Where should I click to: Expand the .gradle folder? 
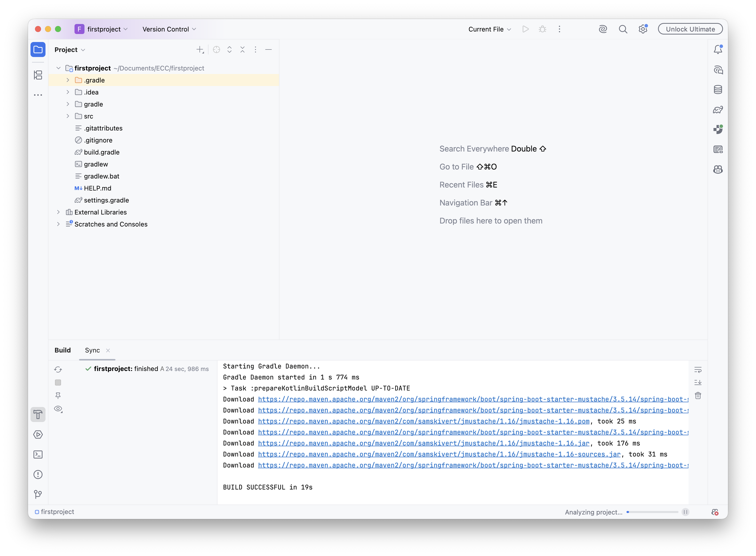tap(68, 80)
